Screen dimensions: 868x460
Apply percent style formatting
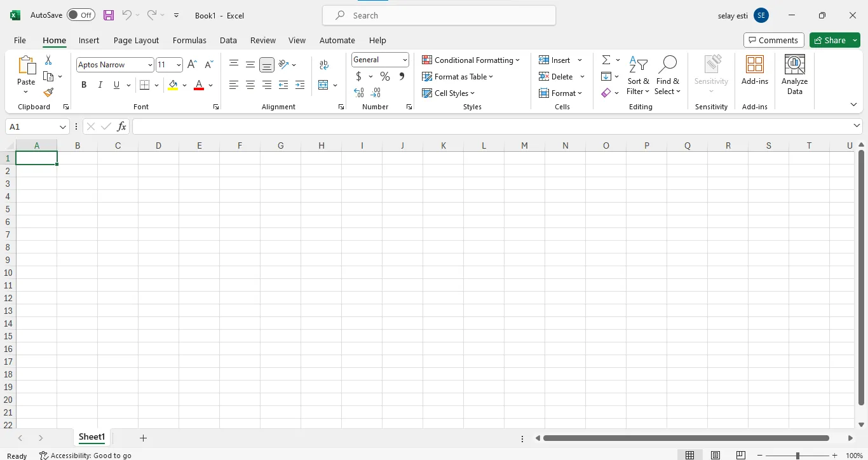(x=384, y=76)
